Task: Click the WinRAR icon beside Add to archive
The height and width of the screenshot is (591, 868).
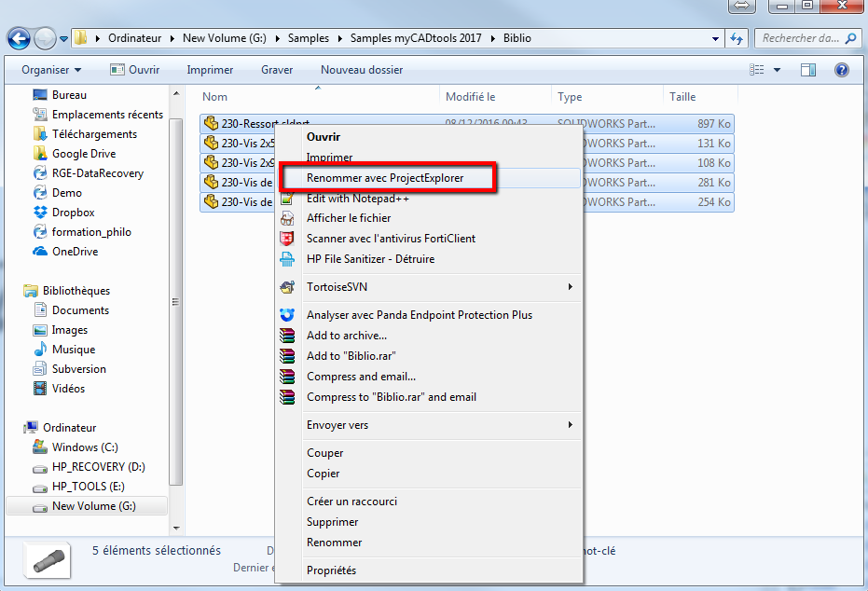Action: 287,336
